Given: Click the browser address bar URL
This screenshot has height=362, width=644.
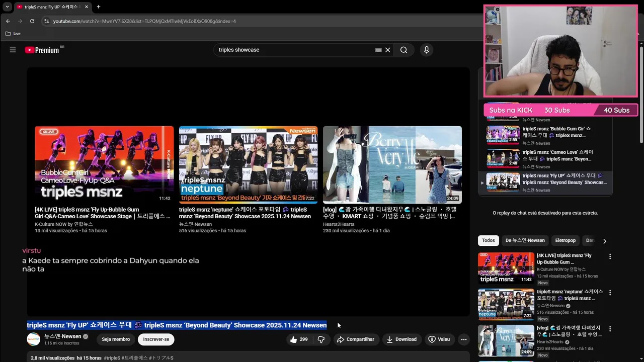Looking at the screenshot, I should 144,21.
